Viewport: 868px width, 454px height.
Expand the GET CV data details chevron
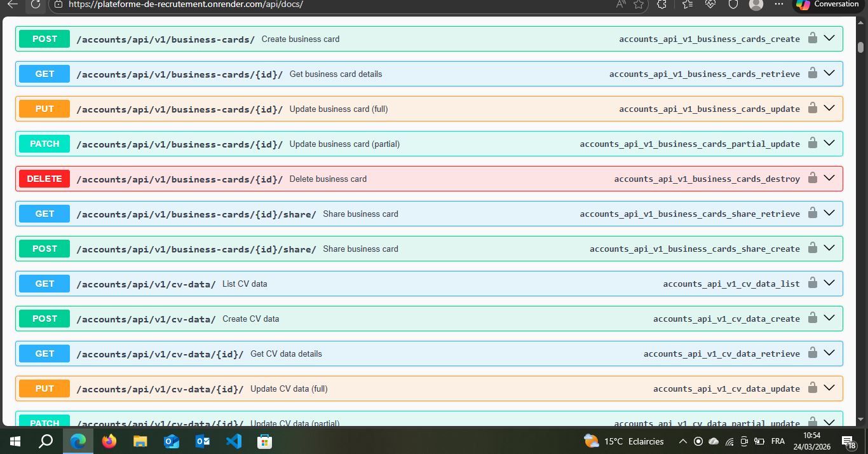pyautogui.click(x=829, y=353)
